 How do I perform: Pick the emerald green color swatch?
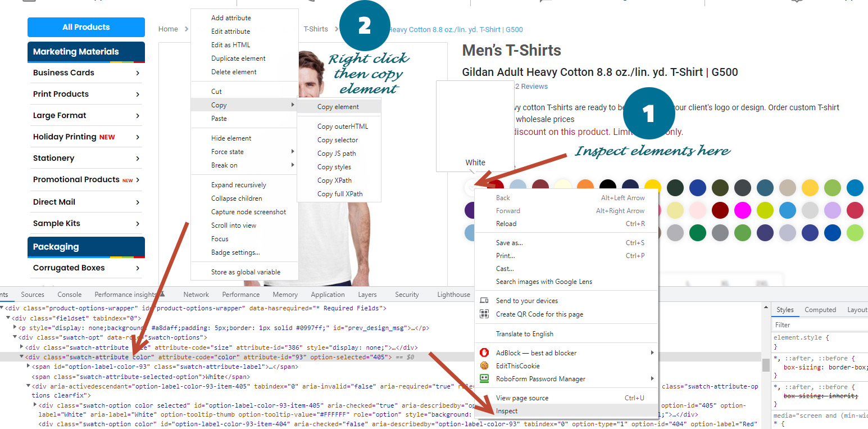click(x=698, y=232)
